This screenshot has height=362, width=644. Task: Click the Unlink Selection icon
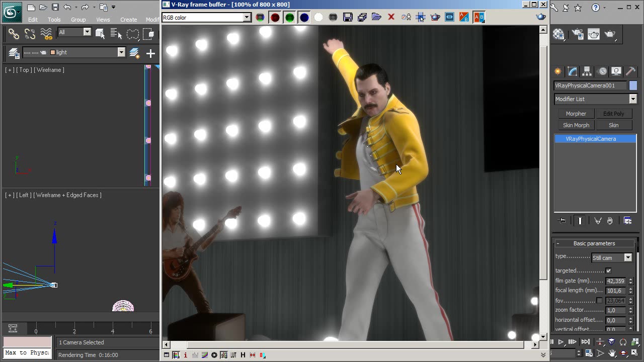tap(30, 34)
